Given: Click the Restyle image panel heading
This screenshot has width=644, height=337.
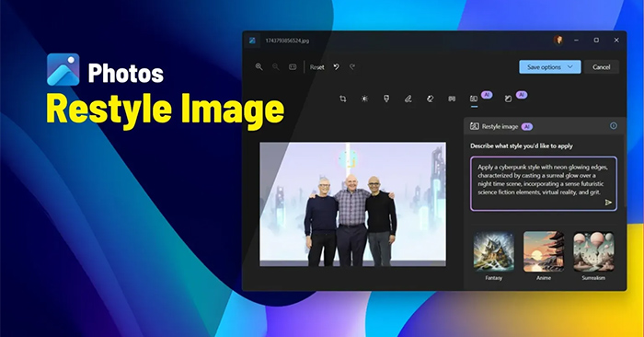Looking at the screenshot, I should 500,126.
